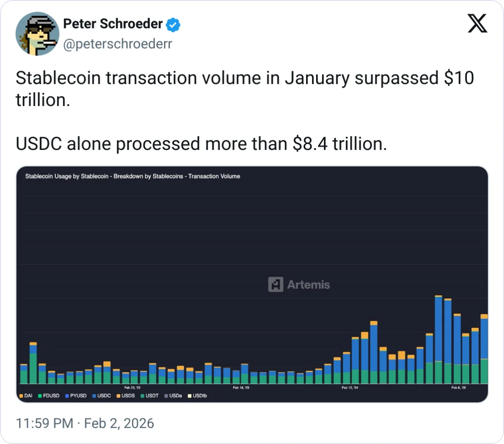Toggle the USDtb legend item

[197, 395]
